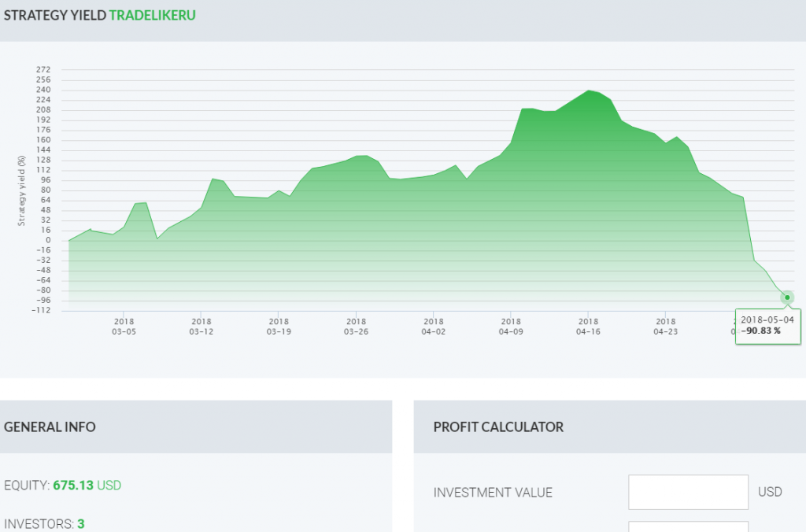
Task: Click the USD label beside the investment field
Action: click(770, 492)
